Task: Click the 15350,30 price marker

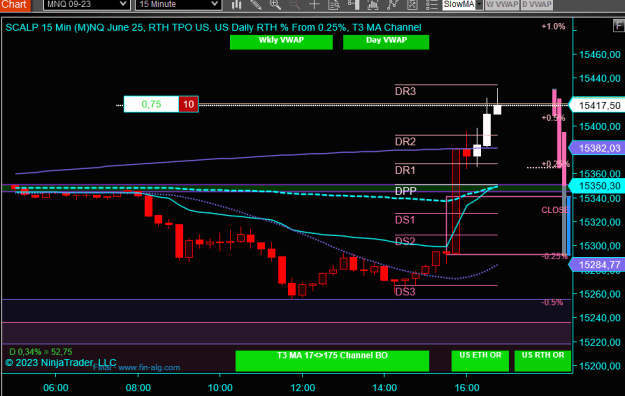Action: 597,186
